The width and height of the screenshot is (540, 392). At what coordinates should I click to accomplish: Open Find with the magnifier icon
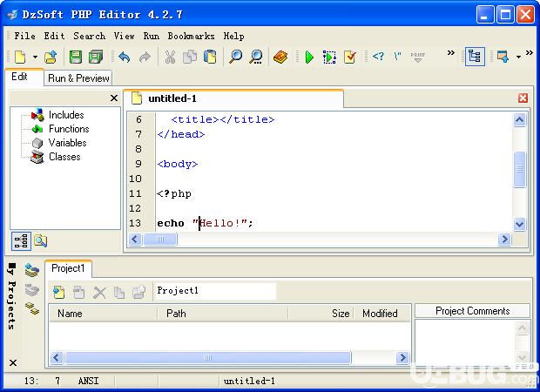[x=236, y=57]
